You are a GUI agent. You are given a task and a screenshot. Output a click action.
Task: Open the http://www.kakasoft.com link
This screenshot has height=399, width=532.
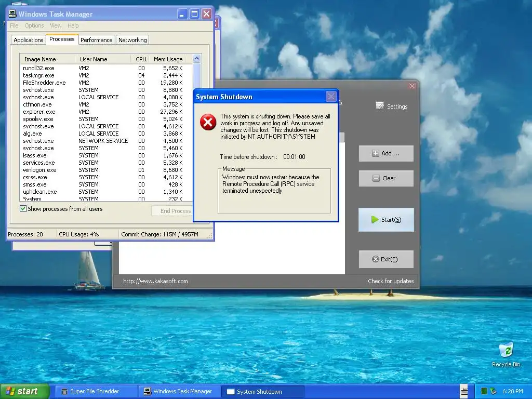click(x=155, y=281)
